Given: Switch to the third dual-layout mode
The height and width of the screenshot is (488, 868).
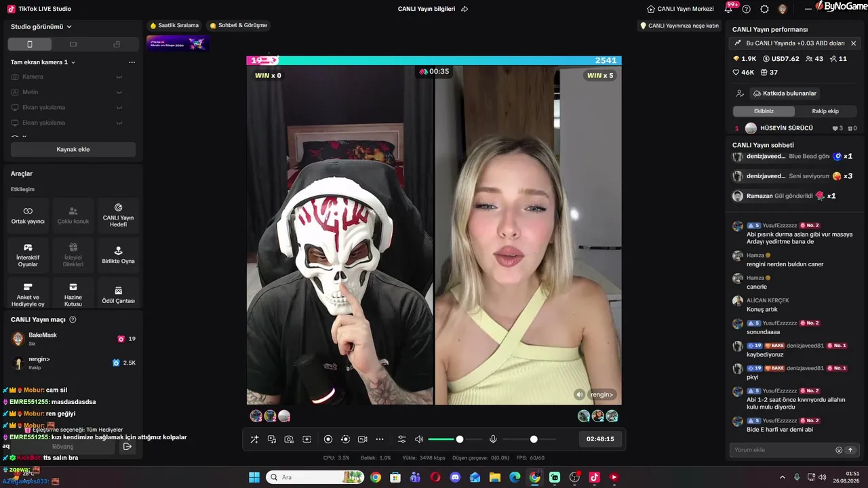Looking at the screenshot, I should point(117,44).
